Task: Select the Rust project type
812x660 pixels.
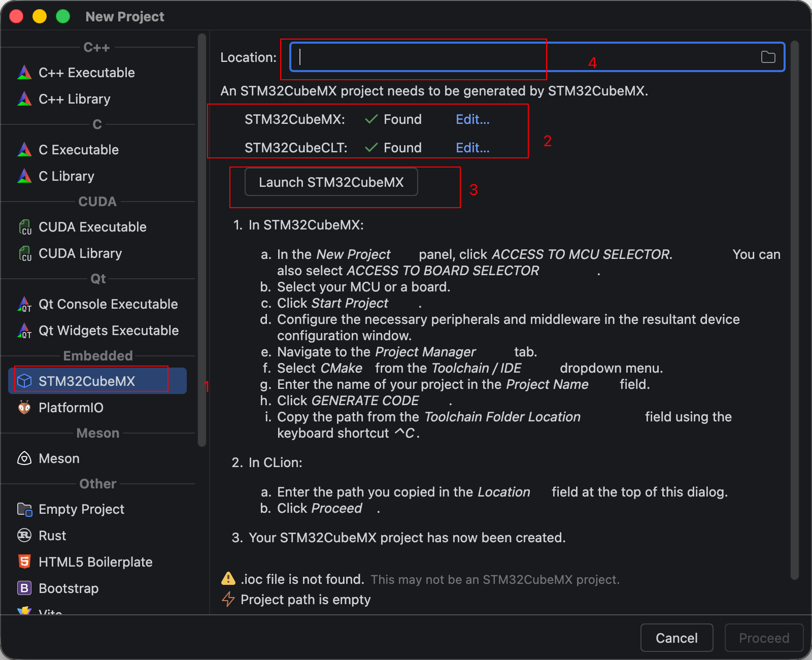Action: click(x=97, y=536)
